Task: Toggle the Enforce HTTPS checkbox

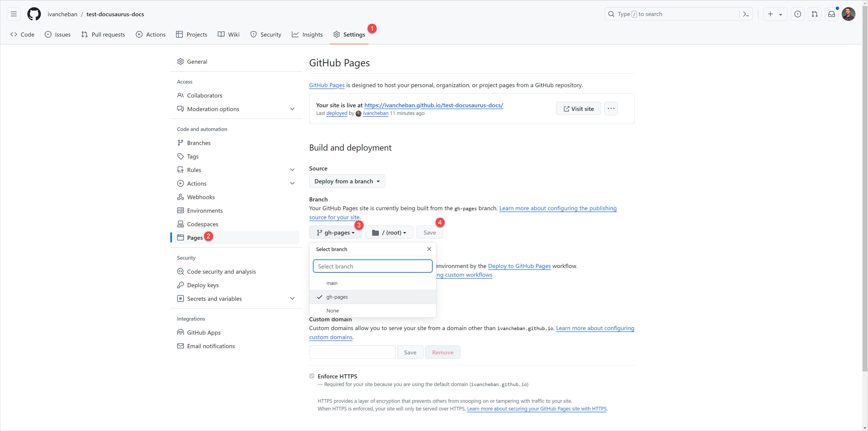Action: click(312, 376)
